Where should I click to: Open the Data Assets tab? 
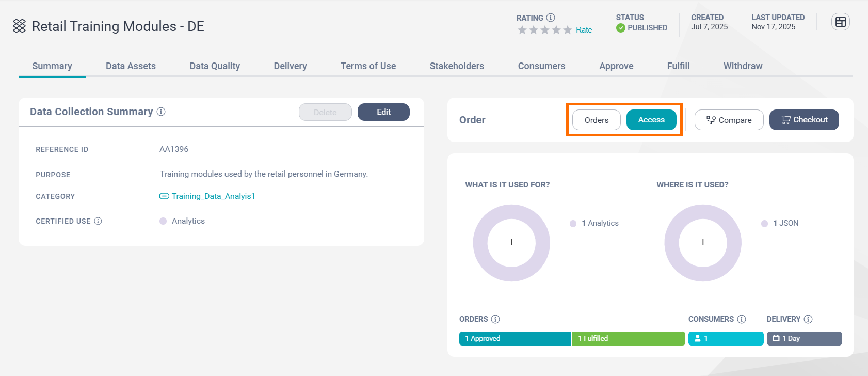coord(131,66)
